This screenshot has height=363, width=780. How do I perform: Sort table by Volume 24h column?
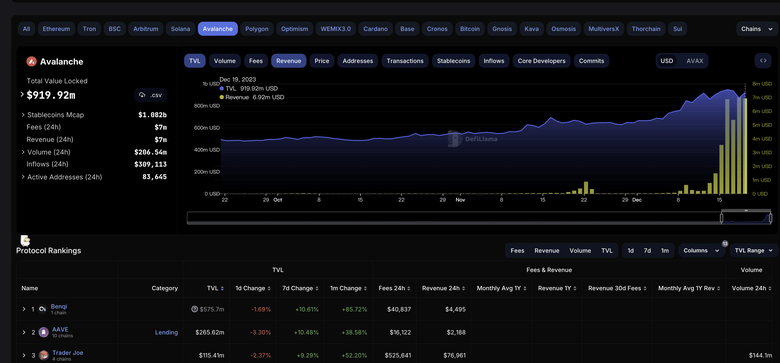752,288
